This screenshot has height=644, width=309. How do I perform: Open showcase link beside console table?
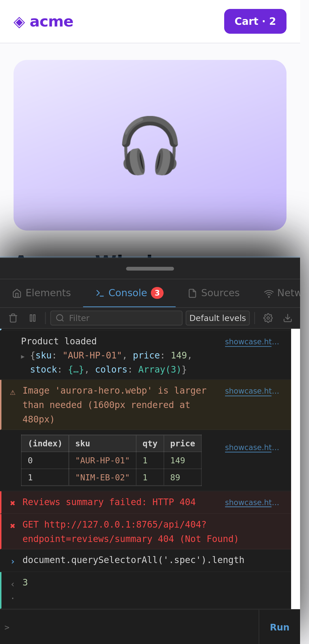[x=252, y=447]
